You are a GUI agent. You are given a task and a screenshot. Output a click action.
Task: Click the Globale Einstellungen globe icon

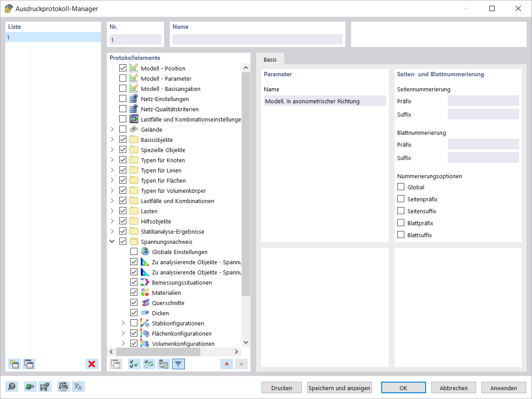145,252
